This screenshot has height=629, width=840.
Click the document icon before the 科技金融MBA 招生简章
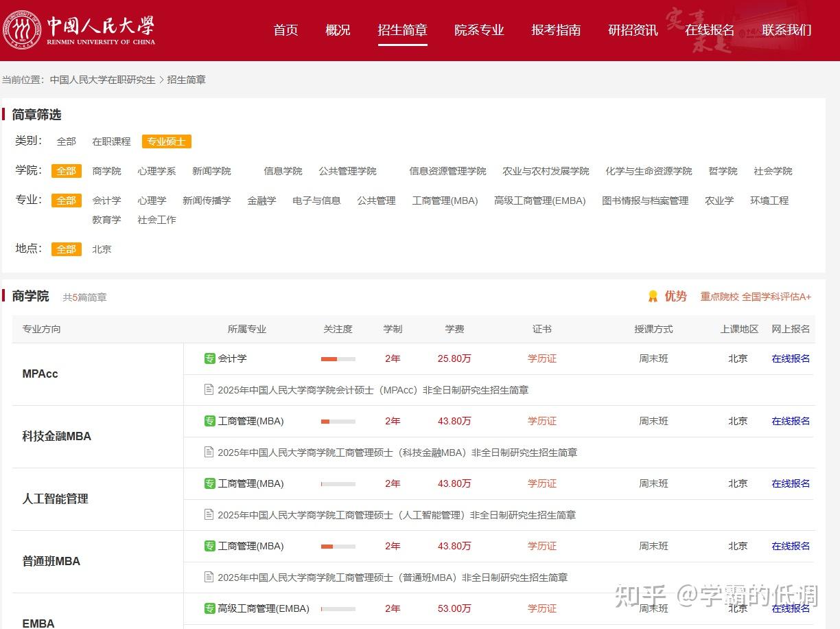click(x=209, y=452)
